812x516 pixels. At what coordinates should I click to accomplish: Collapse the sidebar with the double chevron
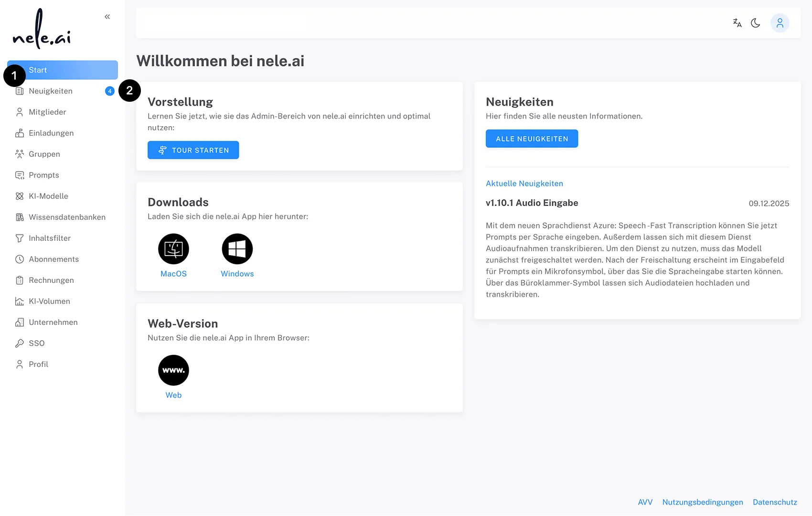tap(107, 16)
